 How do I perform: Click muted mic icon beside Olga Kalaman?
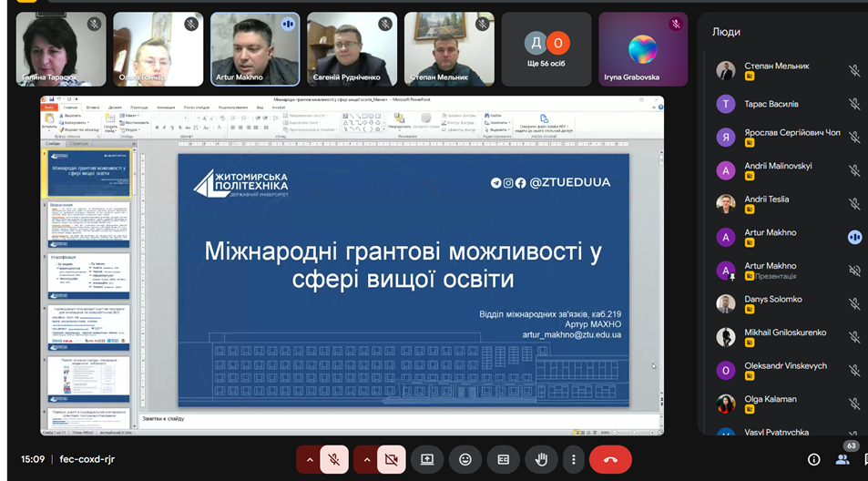point(854,404)
